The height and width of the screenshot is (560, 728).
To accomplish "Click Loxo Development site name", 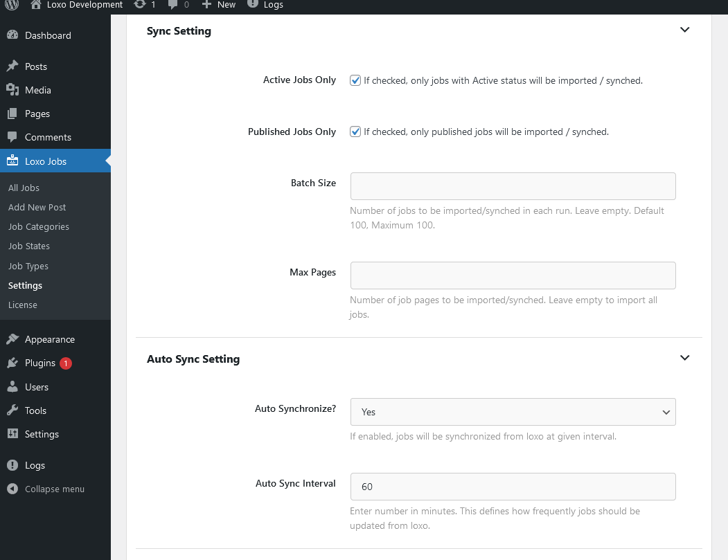I will (85, 5).
